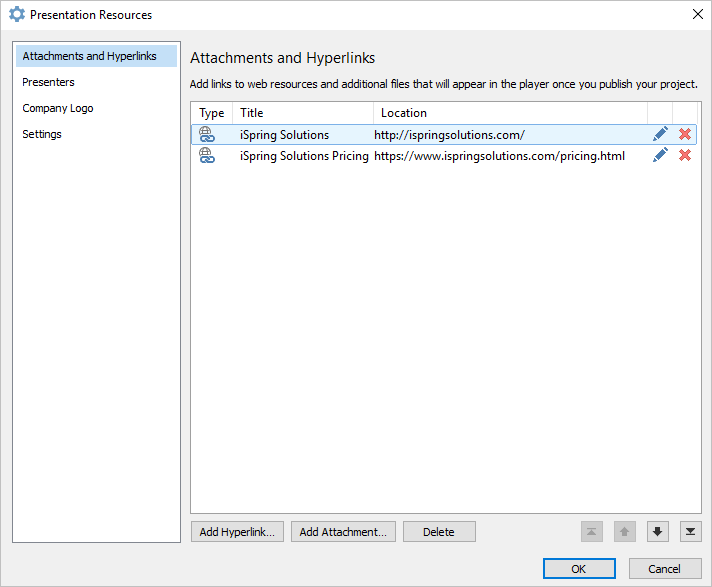
Task: Click the move to bottom arrow button
Action: pos(691,532)
